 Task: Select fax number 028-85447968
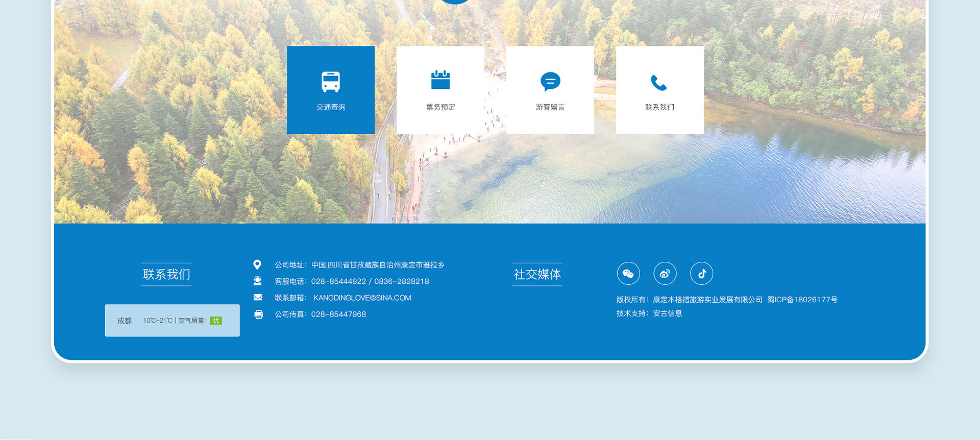(338, 314)
